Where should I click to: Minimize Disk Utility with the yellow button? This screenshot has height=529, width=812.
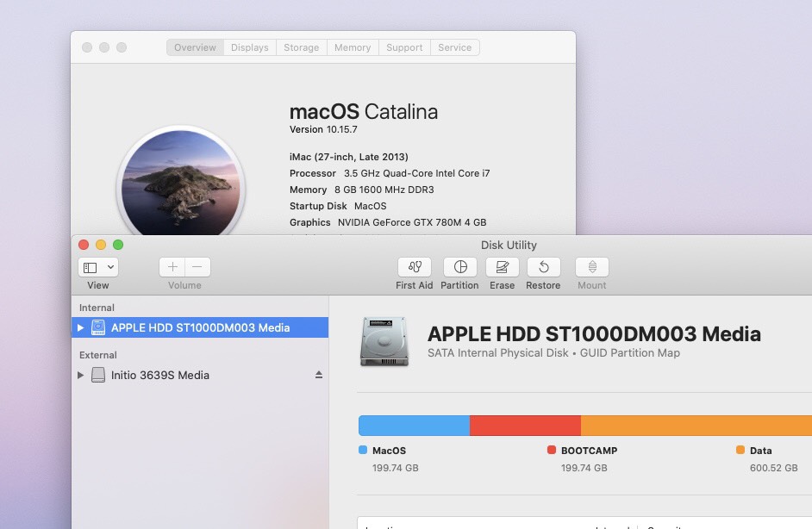point(101,245)
